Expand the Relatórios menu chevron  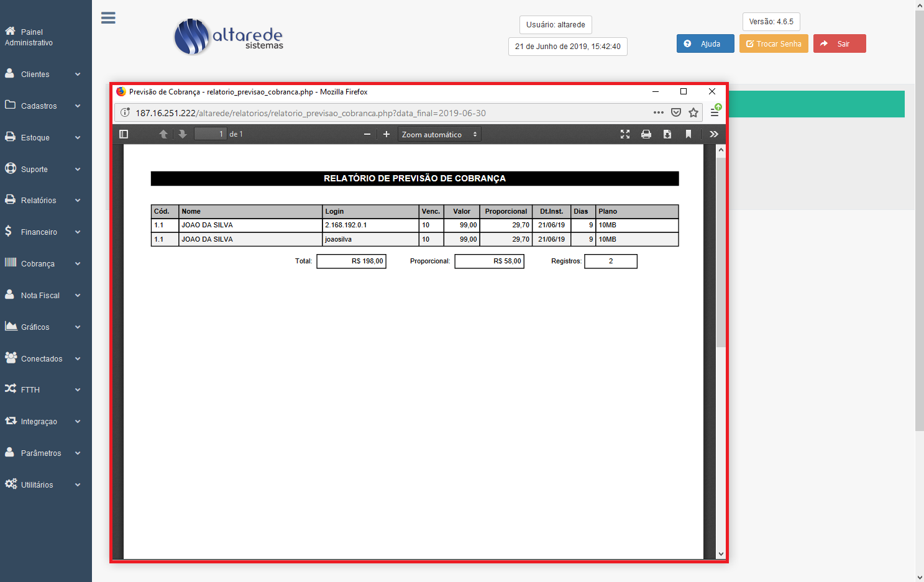point(78,200)
